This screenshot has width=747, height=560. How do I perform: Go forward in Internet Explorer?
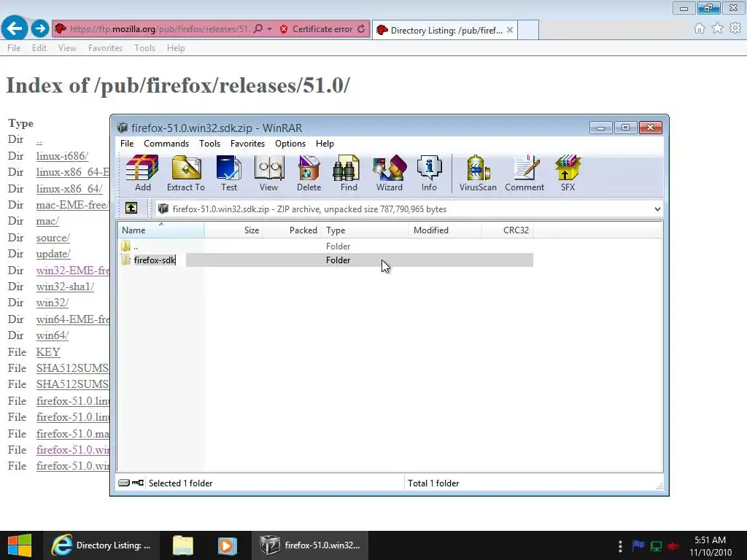pos(40,28)
